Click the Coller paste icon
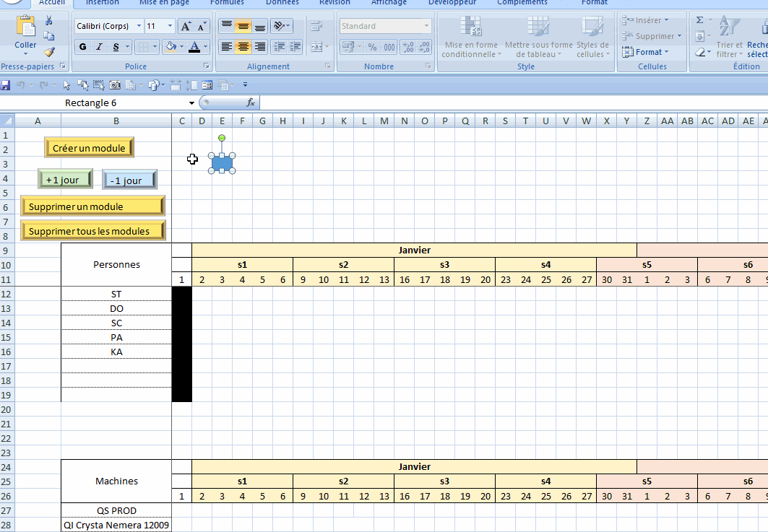 tap(26, 33)
